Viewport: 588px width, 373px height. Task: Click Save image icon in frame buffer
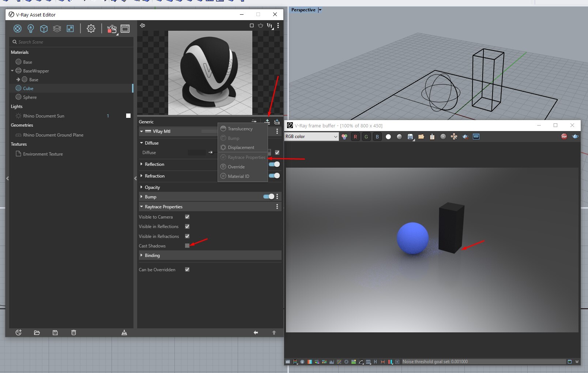(x=410, y=137)
